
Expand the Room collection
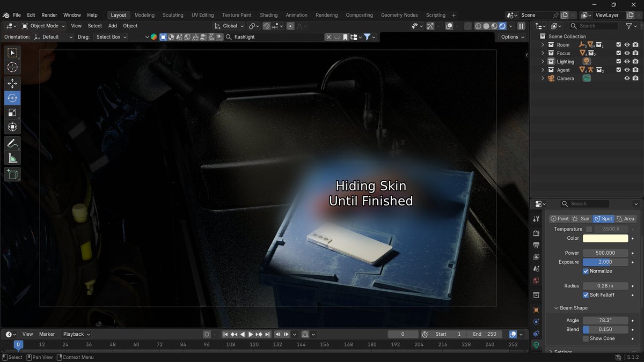click(543, 45)
